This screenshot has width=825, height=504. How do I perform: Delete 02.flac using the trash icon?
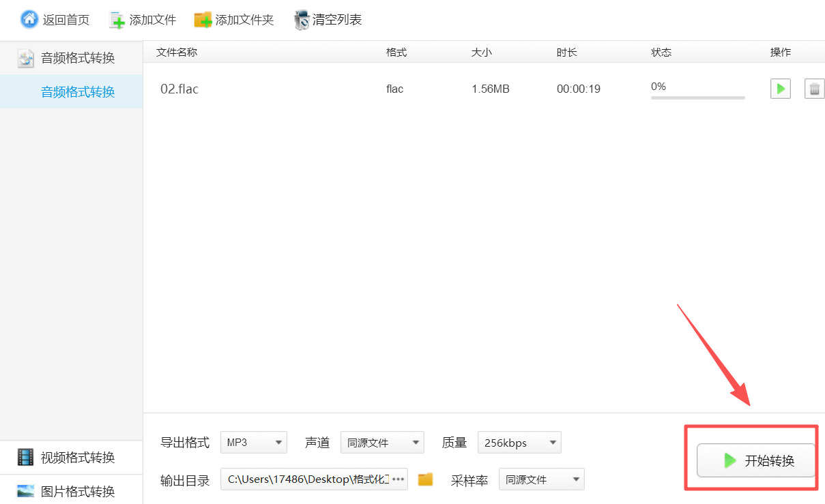815,89
